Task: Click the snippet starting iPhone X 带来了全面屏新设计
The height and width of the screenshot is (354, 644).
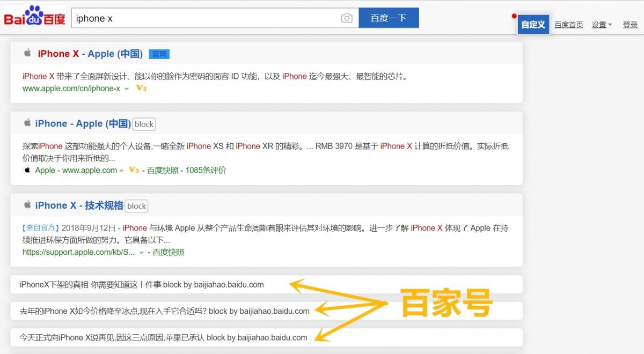Action: point(215,76)
